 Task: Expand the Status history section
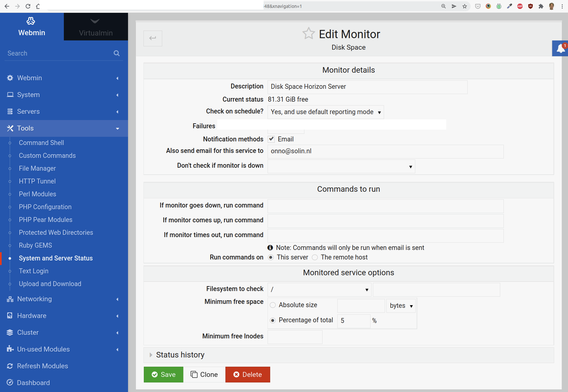click(180, 355)
